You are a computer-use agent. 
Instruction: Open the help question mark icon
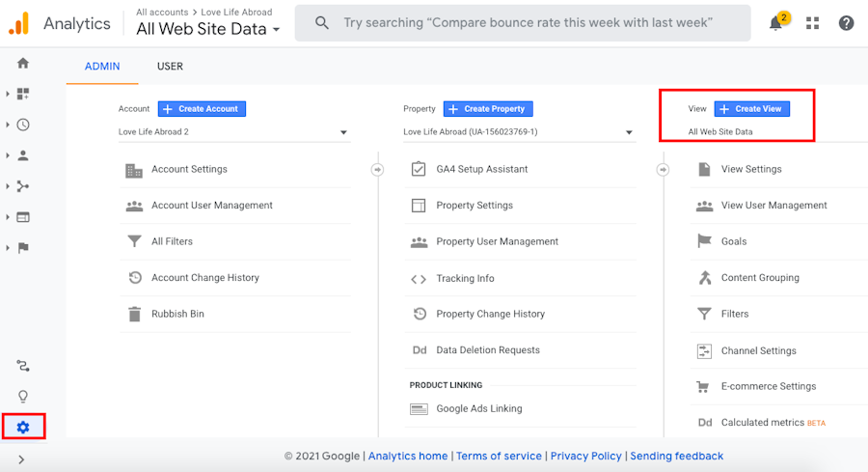pos(846,23)
